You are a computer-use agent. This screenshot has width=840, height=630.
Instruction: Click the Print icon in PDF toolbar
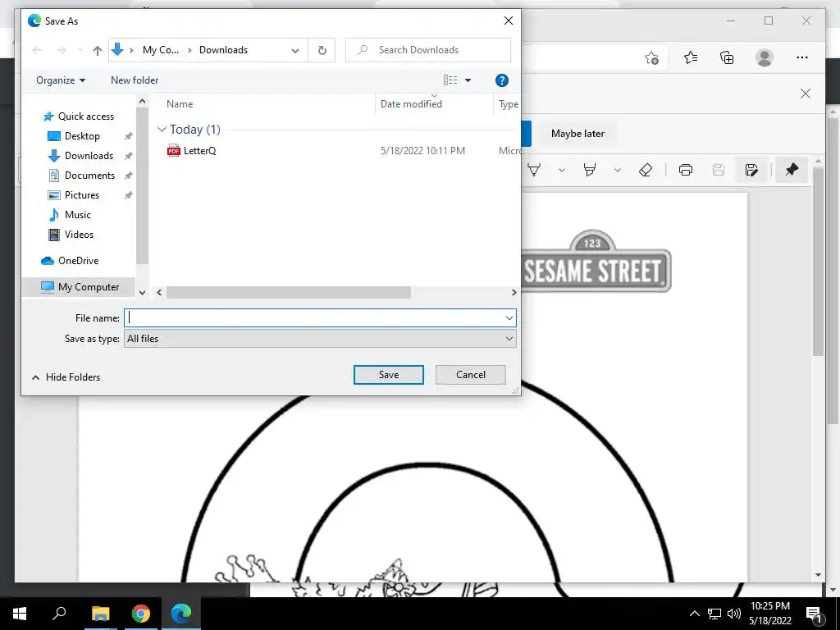click(x=686, y=171)
